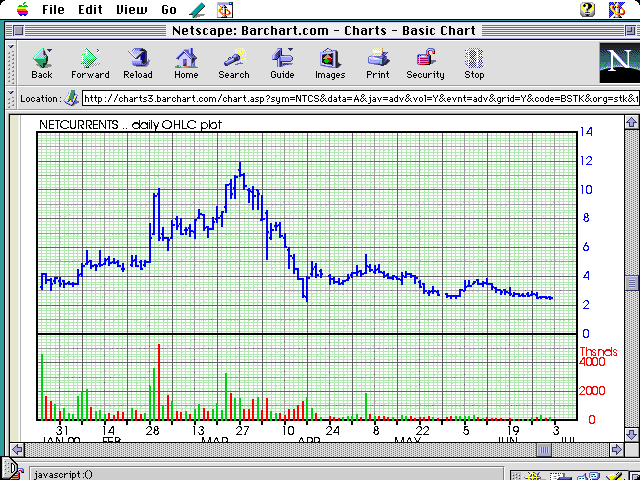Click the 'Location:' label
This screenshot has width=640, height=480.
tap(41, 99)
